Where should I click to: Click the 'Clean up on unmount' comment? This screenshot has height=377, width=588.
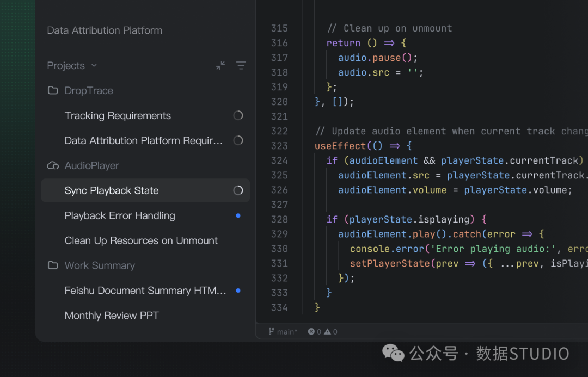pyautogui.click(x=389, y=28)
